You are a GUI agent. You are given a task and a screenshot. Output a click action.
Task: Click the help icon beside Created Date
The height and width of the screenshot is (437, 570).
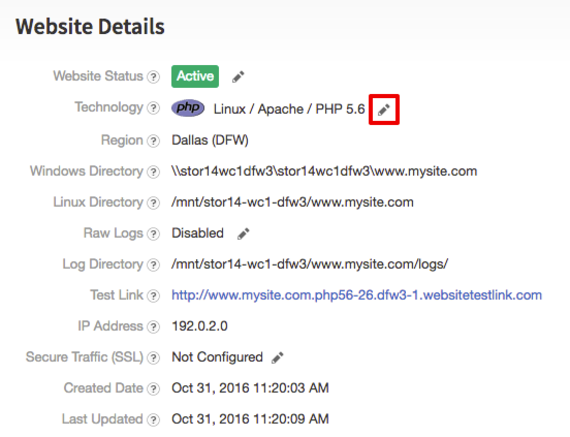[153, 389]
